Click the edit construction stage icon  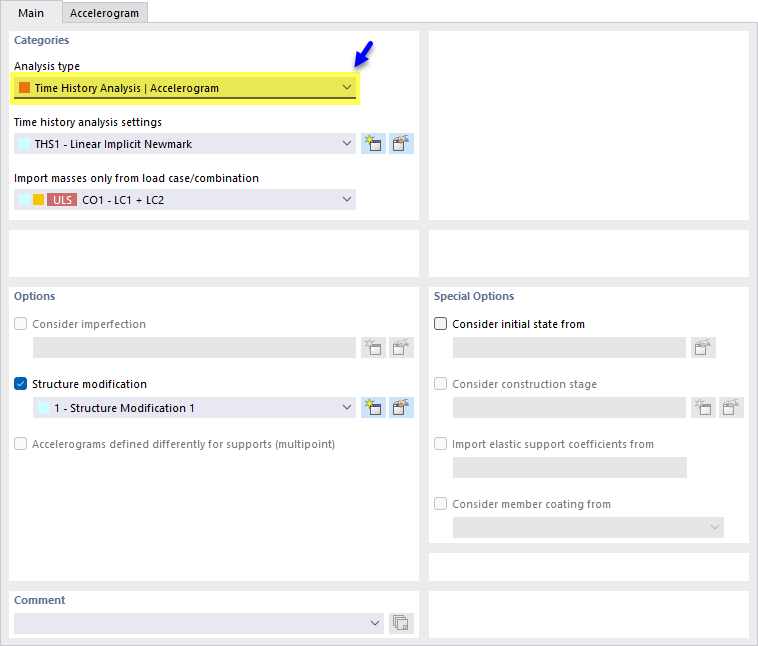731,408
